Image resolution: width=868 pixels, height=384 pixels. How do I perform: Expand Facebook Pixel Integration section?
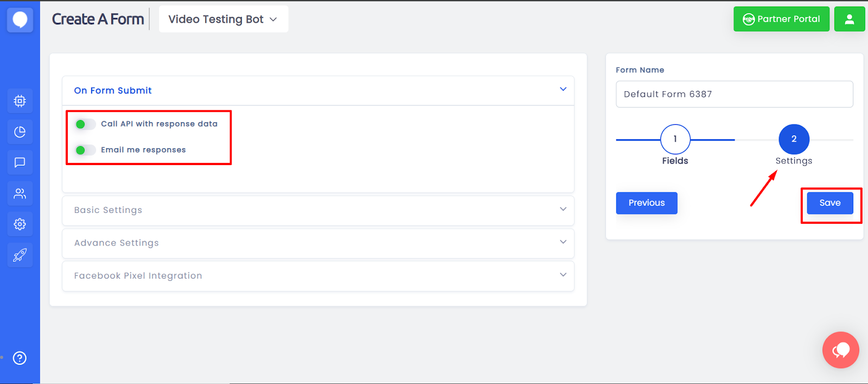pyautogui.click(x=318, y=276)
